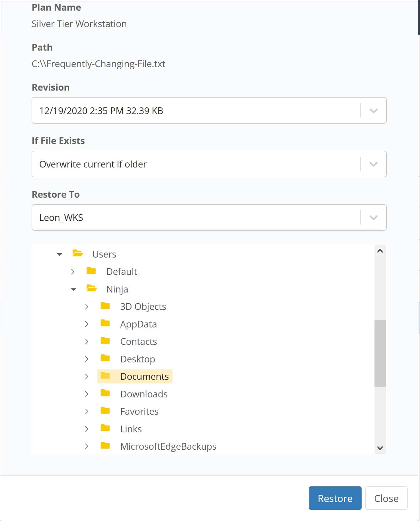Collapse the Users folder tree node
Viewport: 420px width, 521px height.
pos(60,254)
